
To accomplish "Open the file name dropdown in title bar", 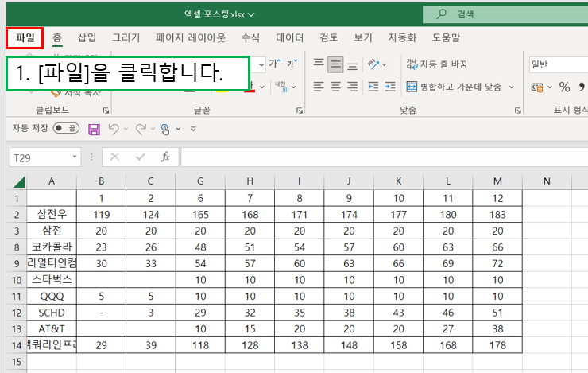I will (251, 14).
